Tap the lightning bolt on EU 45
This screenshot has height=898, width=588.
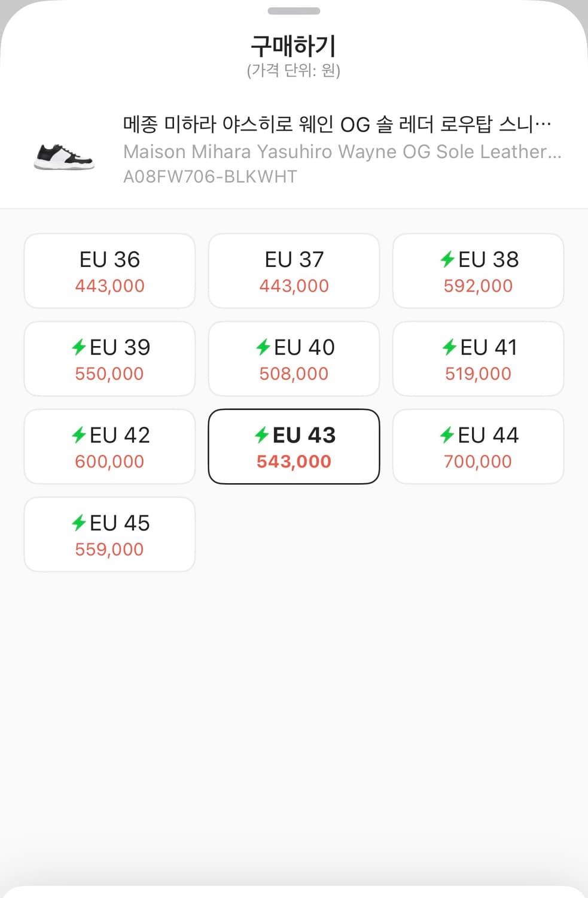[79, 523]
